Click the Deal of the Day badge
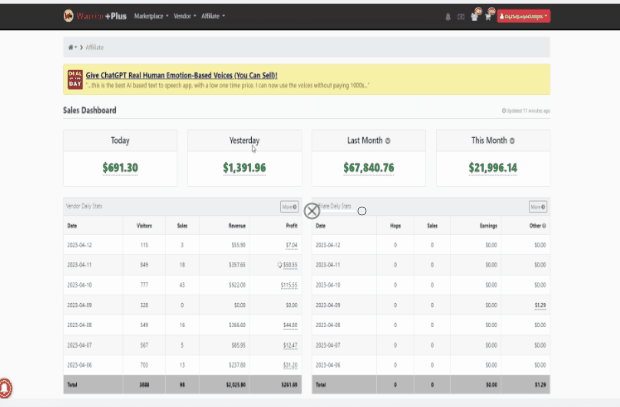This screenshot has height=407, width=620. point(74,79)
